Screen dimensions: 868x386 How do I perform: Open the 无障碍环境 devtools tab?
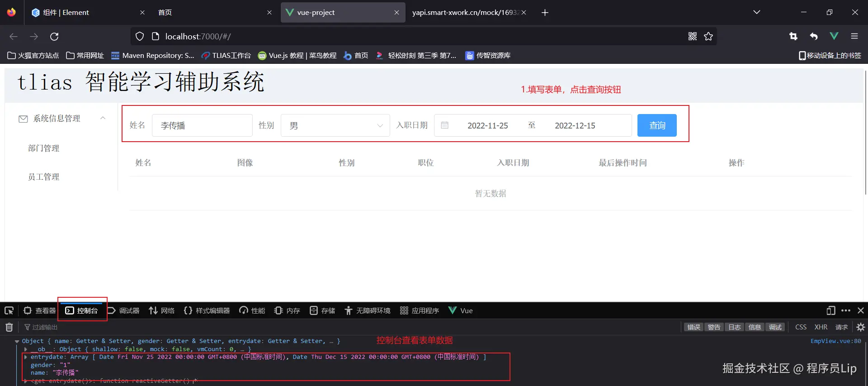click(x=368, y=310)
